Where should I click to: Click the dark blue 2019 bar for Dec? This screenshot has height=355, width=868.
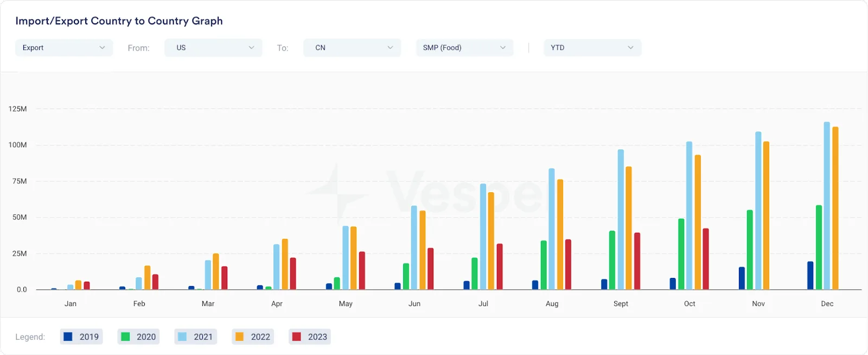pos(810,276)
